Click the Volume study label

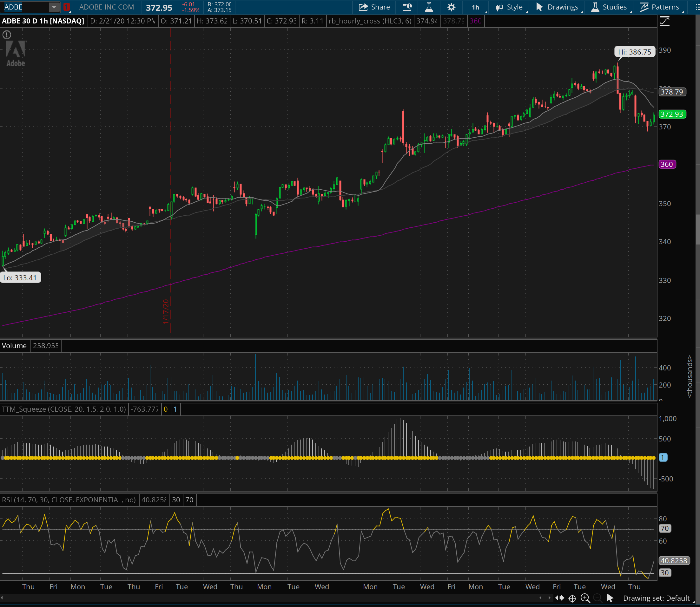pyautogui.click(x=14, y=345)
